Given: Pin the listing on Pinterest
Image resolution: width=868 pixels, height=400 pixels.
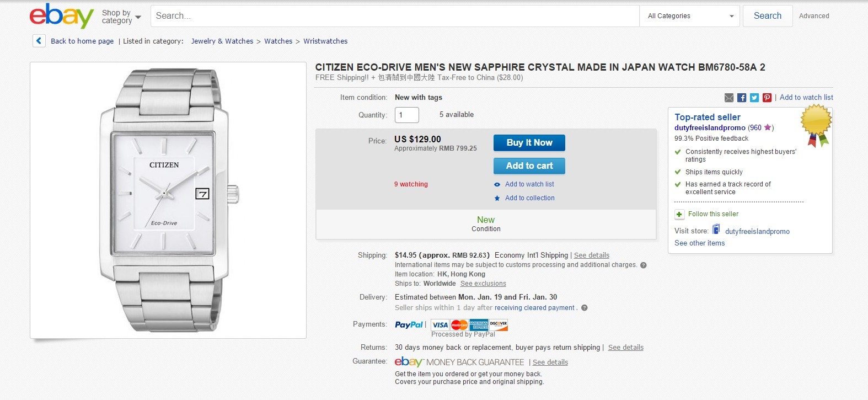Looking at the screenshot, I should tap(767, 98).
